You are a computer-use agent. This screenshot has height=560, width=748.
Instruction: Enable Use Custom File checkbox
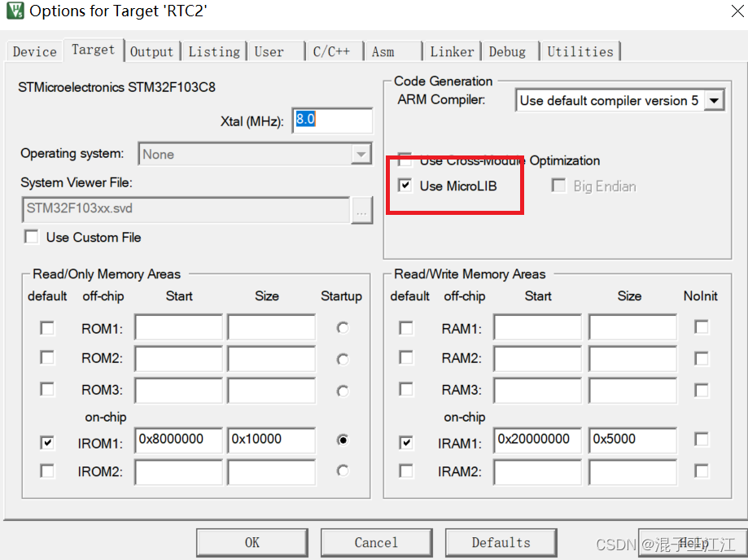(32, 237)
